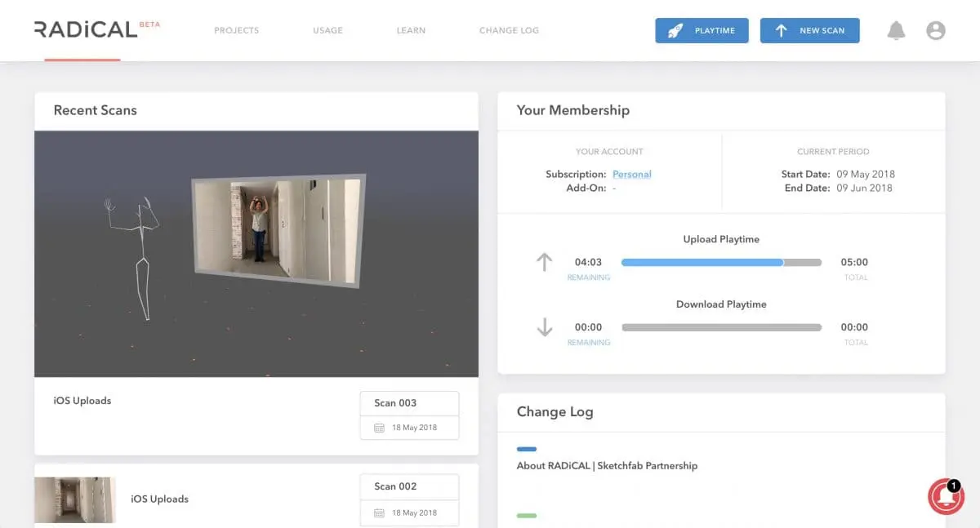Click the YOUR ACCOUNT label
980x528 pixels.
[x=609, y=152]
